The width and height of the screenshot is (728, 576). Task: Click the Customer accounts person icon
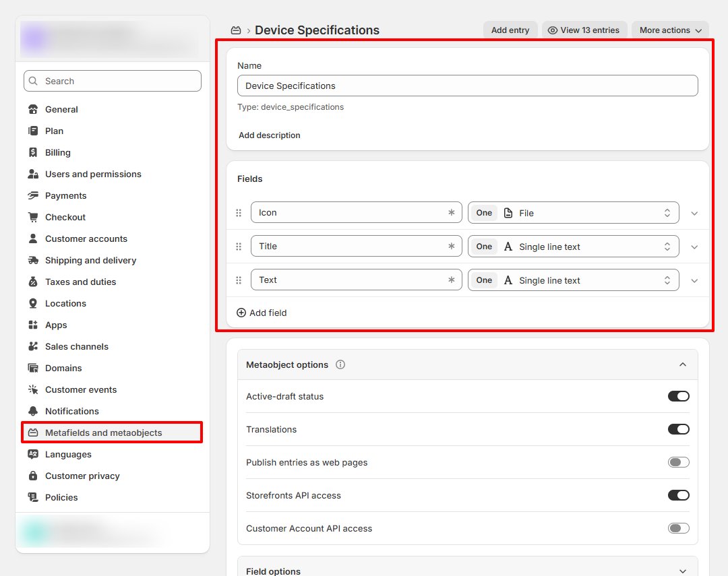pos(33,239)
